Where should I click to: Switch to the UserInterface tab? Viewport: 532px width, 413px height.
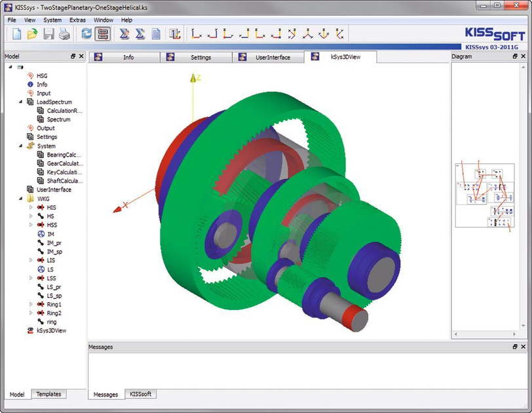click(268, 57)
